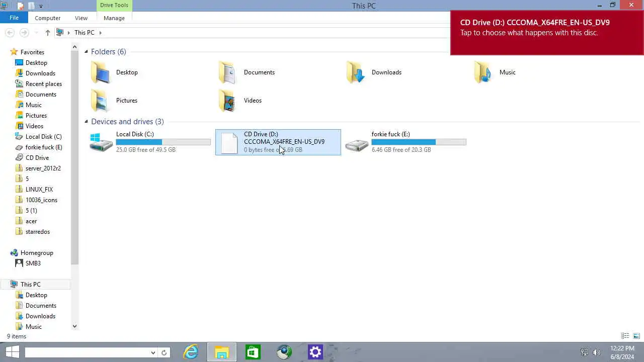Switch to the Computer ribbon tab

[x=48, y=18]
